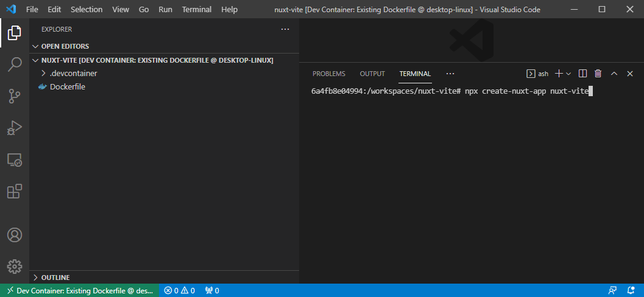Select the ash terminal shell indicator
The height and width of the screenshot is (297, 644).
[537, 74]
